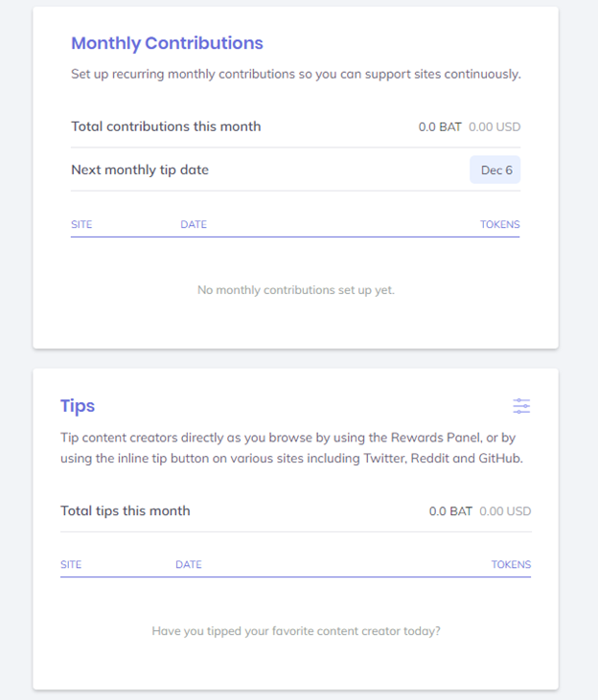Click TOKENS column in Monthly Contributions
598x700 pixels.
(x=499, y=224)
